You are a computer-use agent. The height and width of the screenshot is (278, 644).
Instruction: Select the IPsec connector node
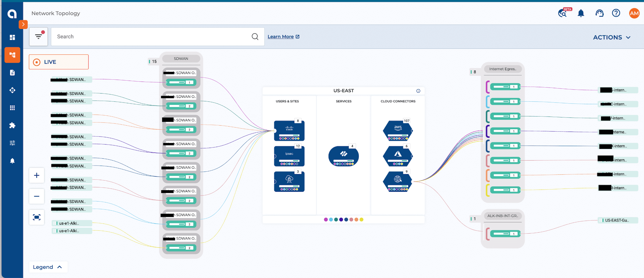pyautogui.click(x=289, y=156)
